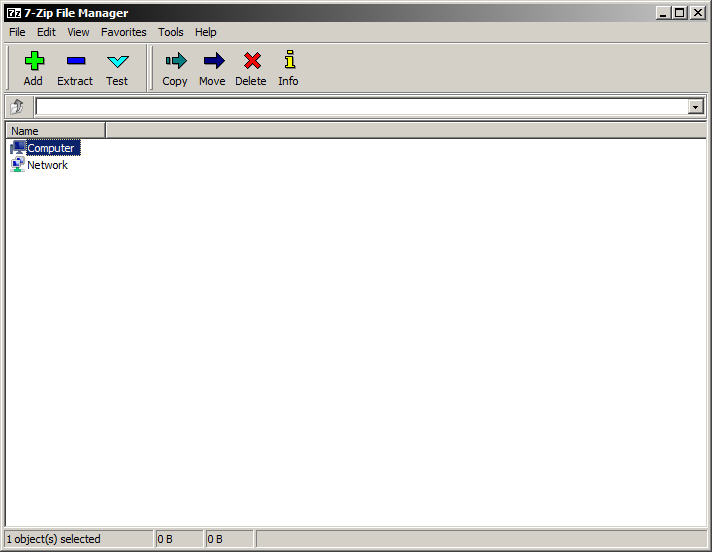This screenshot has width=712, height=552.
Task: Click the green Add plus icon
Action: (x=34, y=60)
